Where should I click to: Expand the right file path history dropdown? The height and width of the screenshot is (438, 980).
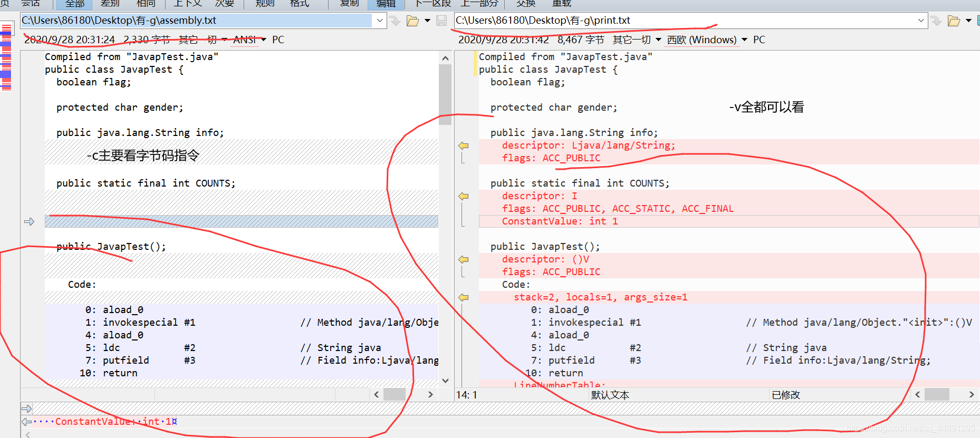(x=921, y=21)
